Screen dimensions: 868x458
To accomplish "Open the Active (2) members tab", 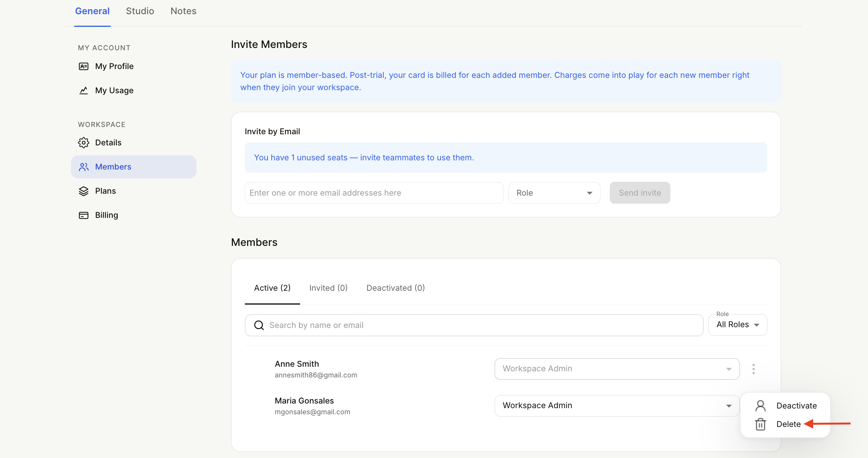I will click(x=272, y=288).
